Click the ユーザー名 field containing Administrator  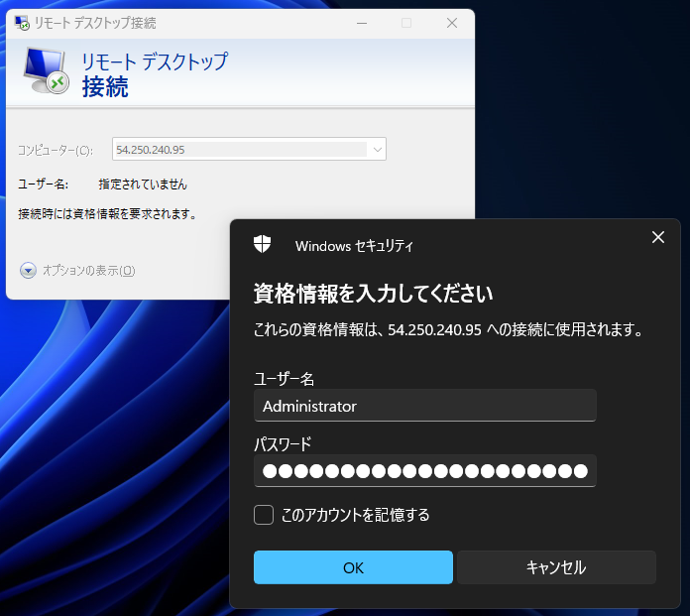tap(425, 406)
